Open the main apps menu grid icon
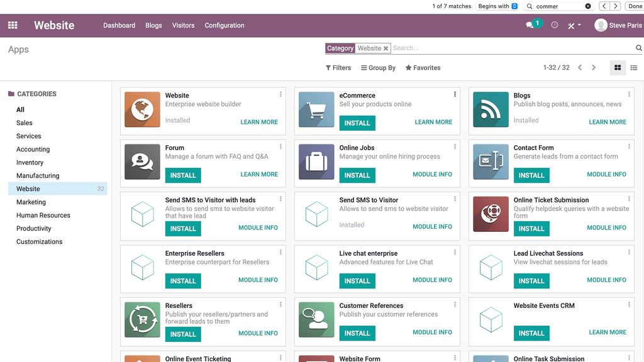 pos(12,25)
